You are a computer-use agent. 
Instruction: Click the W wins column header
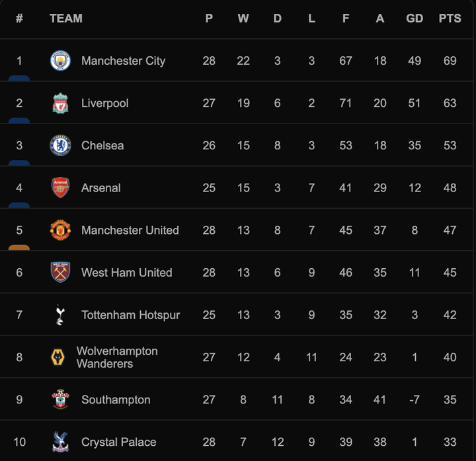[x=243, y=18]
